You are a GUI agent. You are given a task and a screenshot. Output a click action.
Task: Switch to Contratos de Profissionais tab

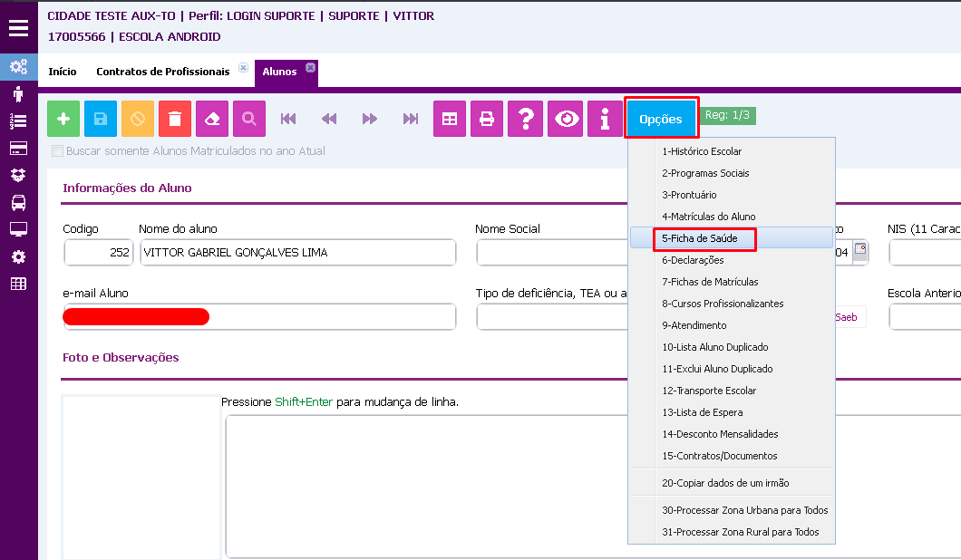pyautogui.click(x=163, y=72)
